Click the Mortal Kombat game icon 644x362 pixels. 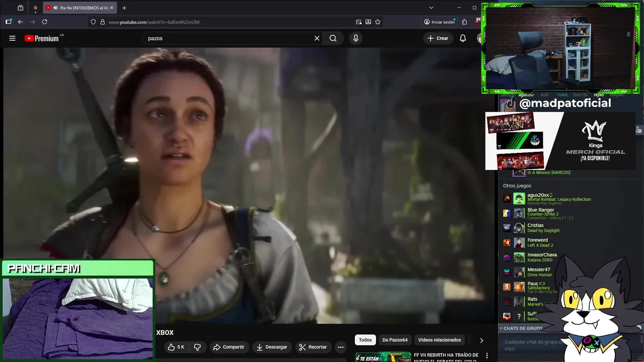point(507,199)
